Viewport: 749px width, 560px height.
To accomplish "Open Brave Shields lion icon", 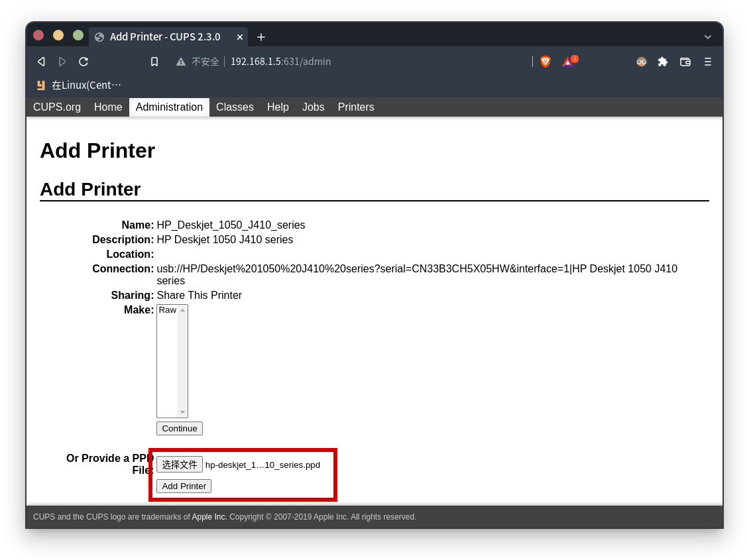I will click(x=546, y=62).
